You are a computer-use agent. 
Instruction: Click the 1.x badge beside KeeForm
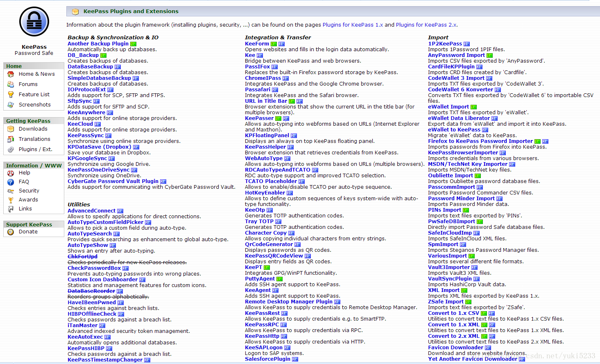click(274, 44)
